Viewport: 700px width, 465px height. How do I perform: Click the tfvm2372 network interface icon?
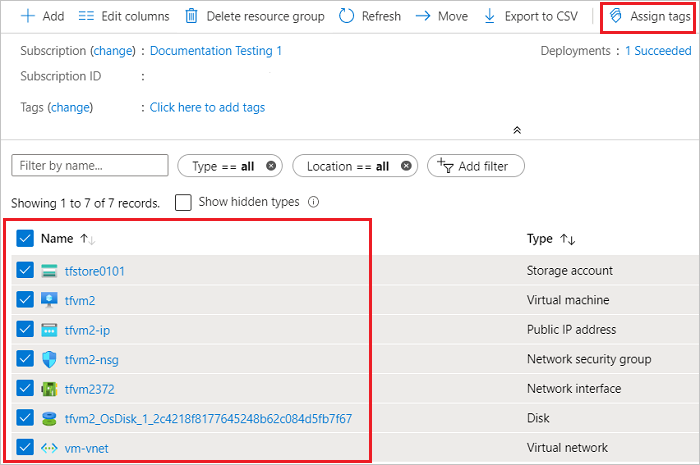point(49,389)
